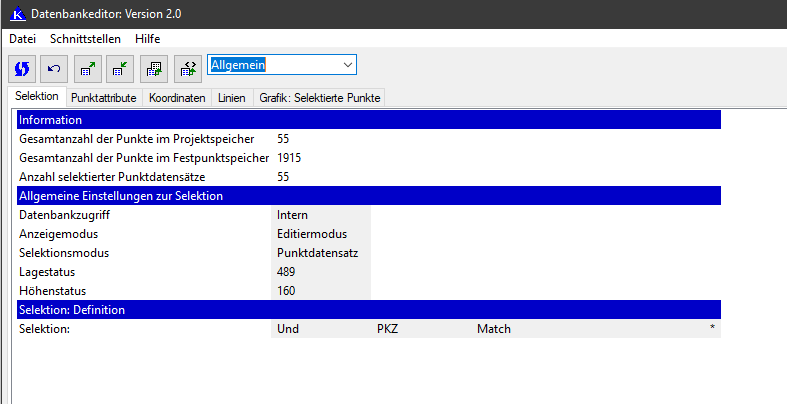Switch to the Koordinaten tab
787x404 pixels.
pyautogui.click(x=177, y=98)
